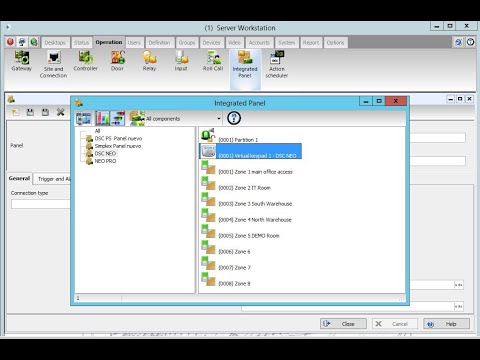
Task: Select Virtual keypad 1 - DSC NEO item
Action: (x=251, y=151)
